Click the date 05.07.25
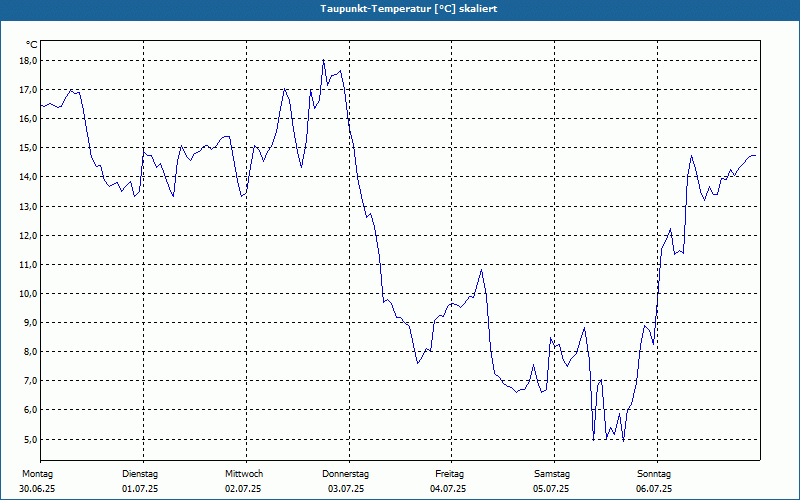This screenshot has width=800, height=500. click(x=551, y=489)
